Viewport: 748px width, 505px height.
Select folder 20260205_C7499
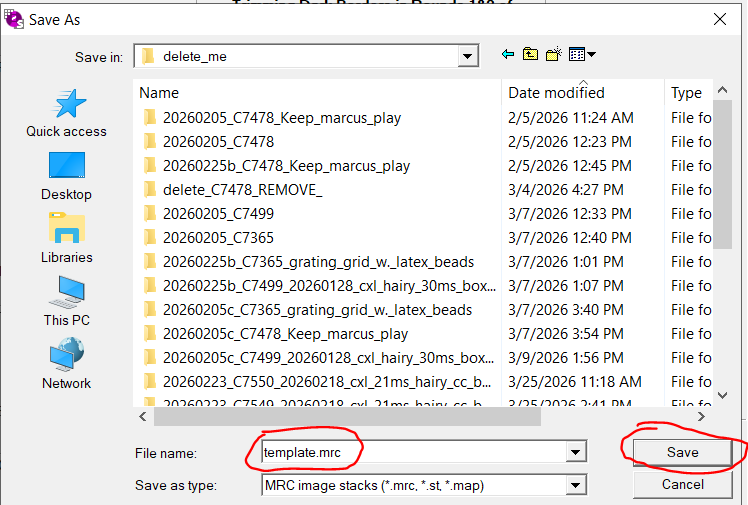click(218, 214)
